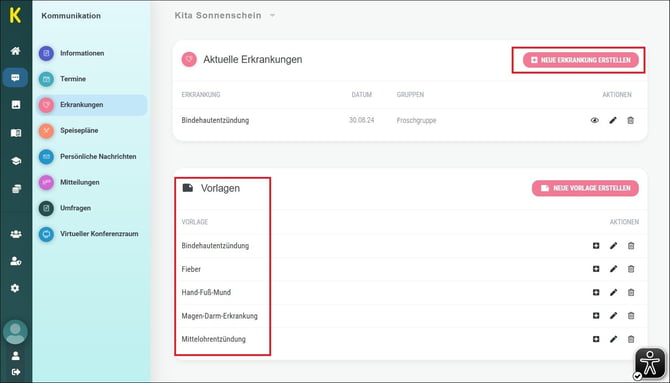
Task: Click the Erkrankung column header
Action: click(201, 95)
